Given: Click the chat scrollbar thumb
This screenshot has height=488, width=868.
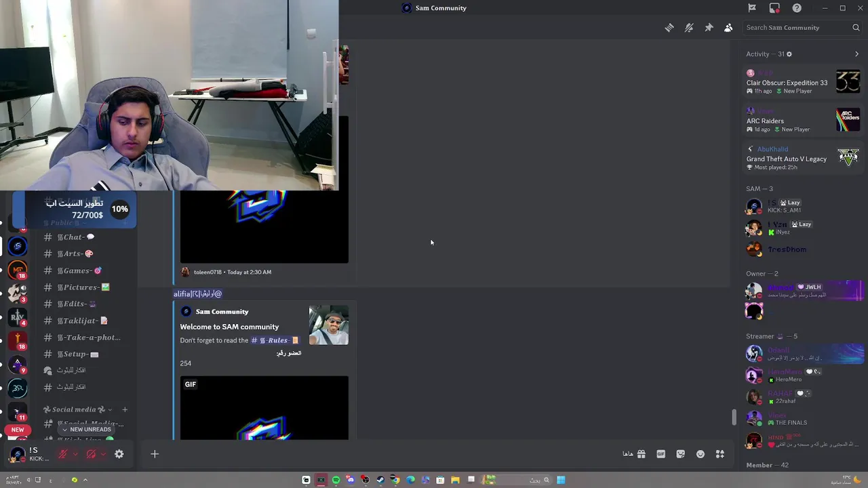Looking at the screenshot, I should coord(733,418).
